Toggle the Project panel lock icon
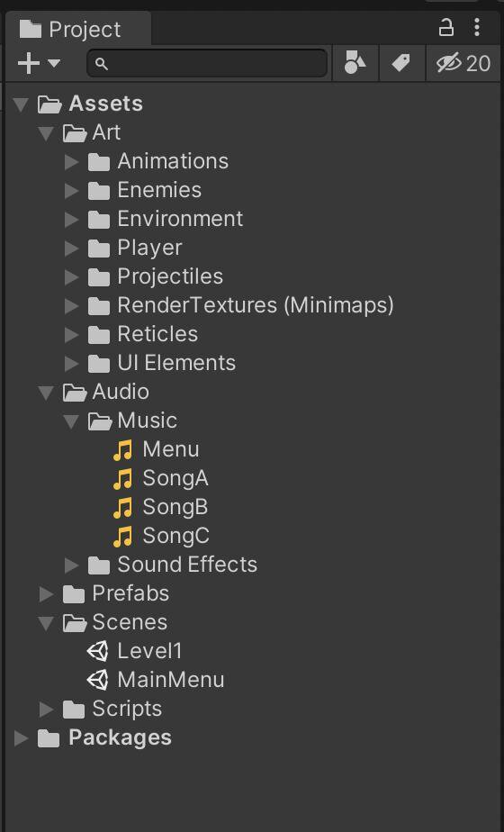Screen dimensions: 504x832 pos(446,27)
